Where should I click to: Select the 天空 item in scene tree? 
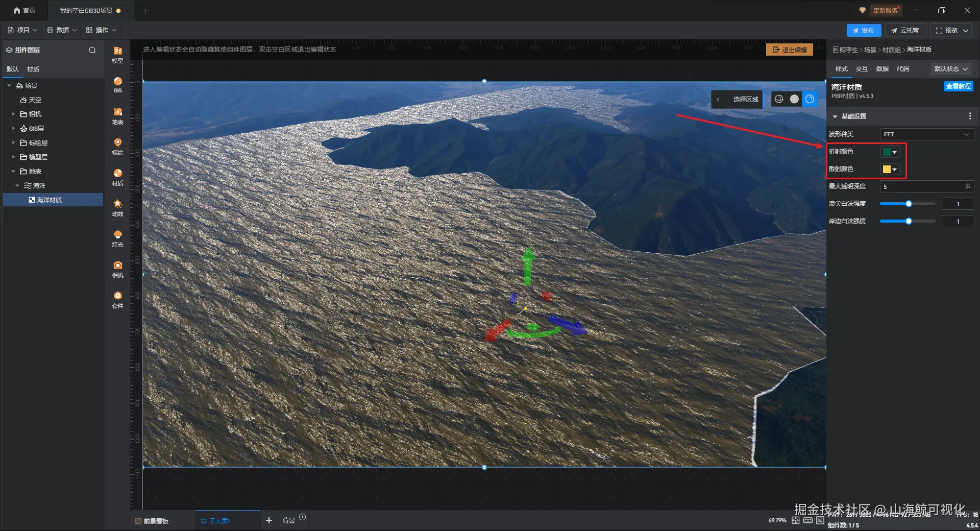tap(31, 100)
